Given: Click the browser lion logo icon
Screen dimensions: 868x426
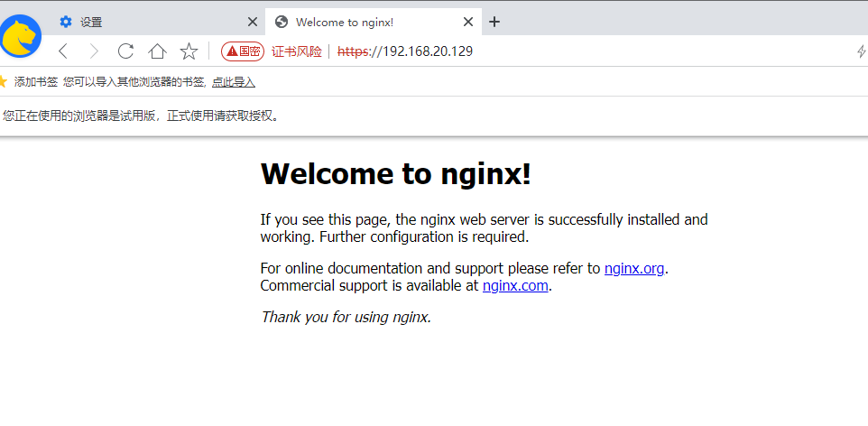Looking at the screenshot, I should [21, 36].
